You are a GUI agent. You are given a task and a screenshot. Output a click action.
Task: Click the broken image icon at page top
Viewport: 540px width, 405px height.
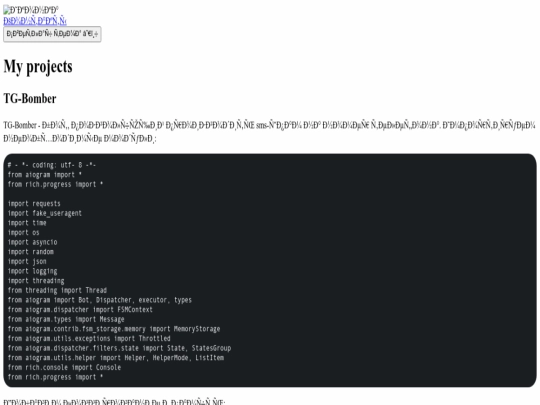point(7,10)
